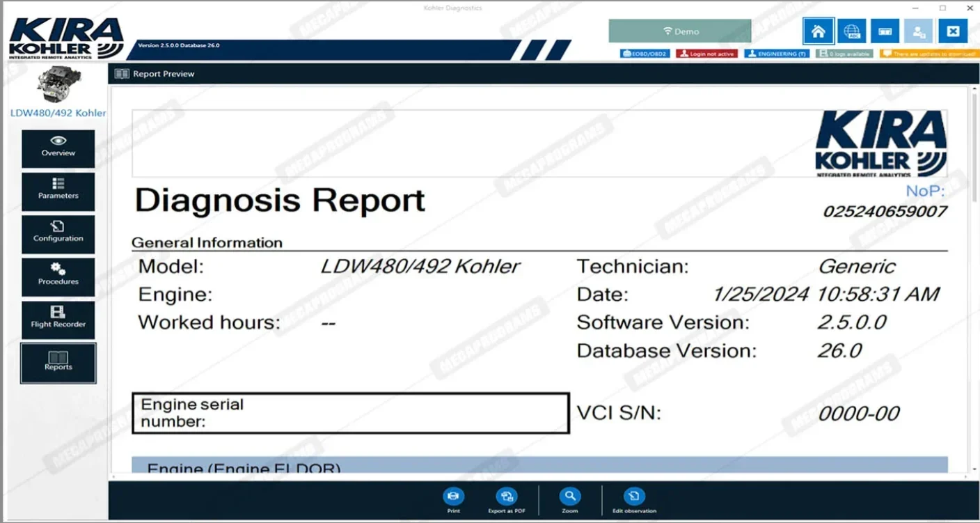The height and width of the screenshot is (523, 980).
Task: Select the Reports sidebar icon
Action: (58, 363)
